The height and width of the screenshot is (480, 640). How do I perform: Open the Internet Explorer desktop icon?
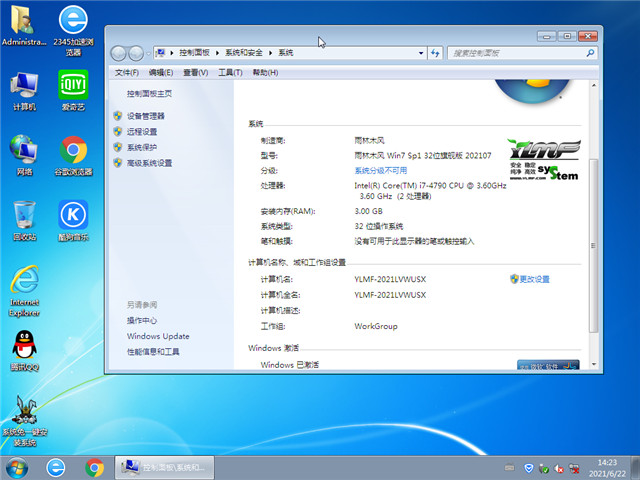coord(24,291)
